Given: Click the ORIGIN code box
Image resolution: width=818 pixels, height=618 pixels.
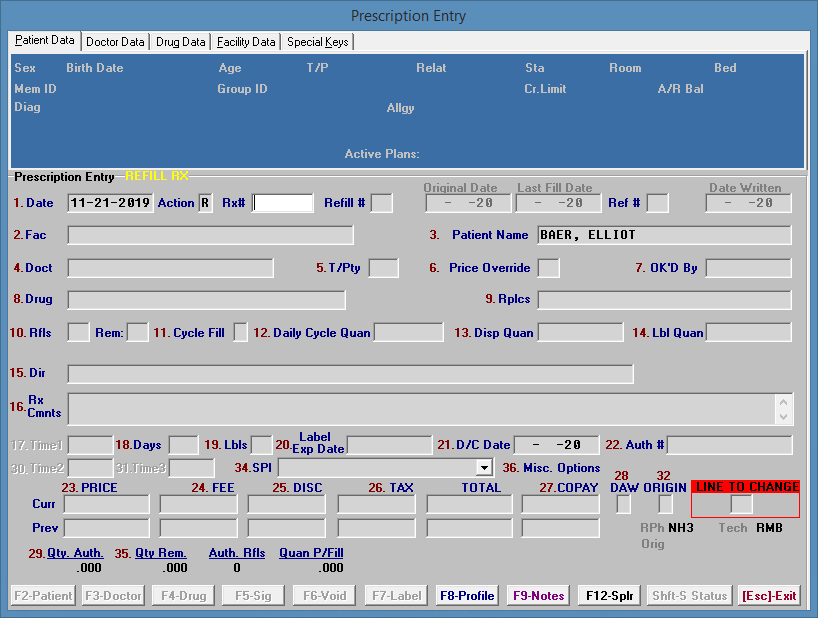Looking at the screenshot, I should (x=665, y=504).
